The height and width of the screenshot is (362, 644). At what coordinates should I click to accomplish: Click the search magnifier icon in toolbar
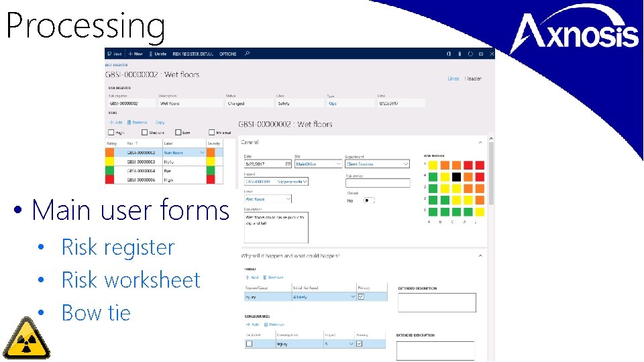(247, 54)
